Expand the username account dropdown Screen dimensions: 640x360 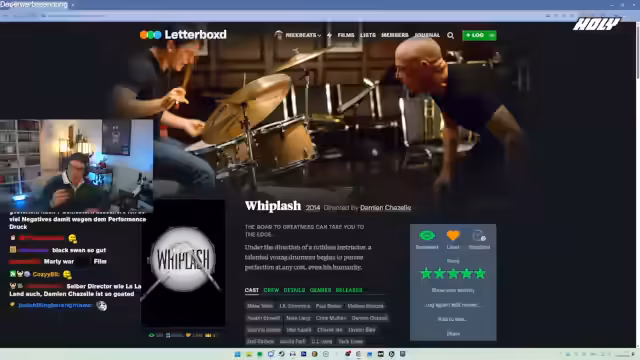click(303, 36)
